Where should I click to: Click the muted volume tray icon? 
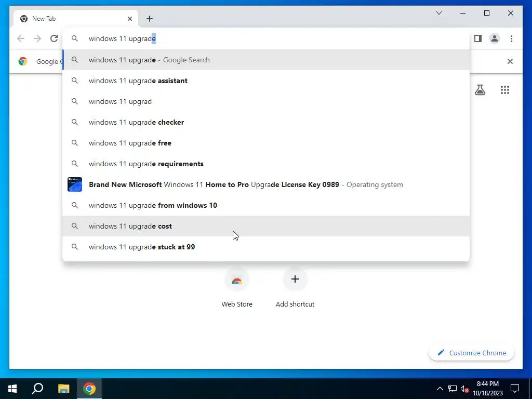[464, 389]
